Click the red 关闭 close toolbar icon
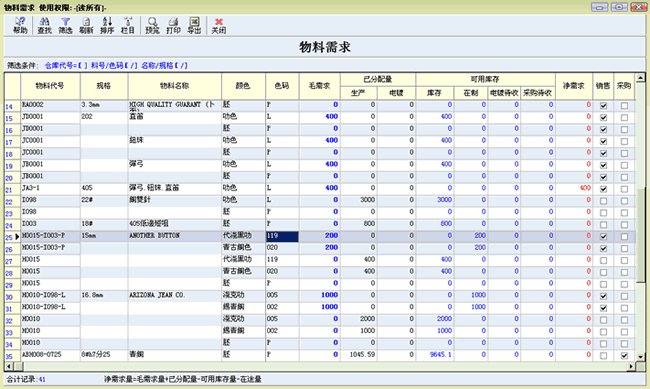Viewport: 650px width, 389px height. 219,22
